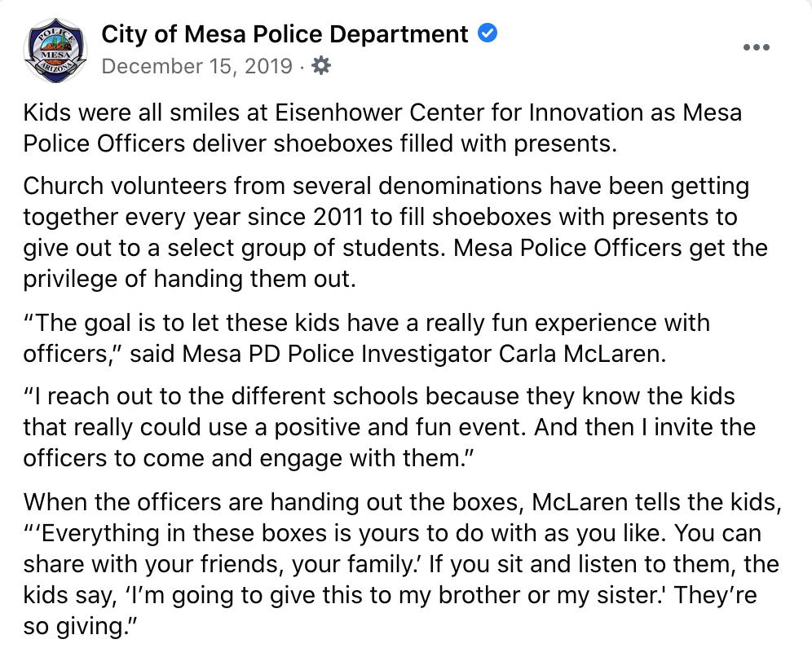The image size is (812, 657).
Task: Click the paragraph starting 'Kids were all smiles'
Action: (382, 128)
